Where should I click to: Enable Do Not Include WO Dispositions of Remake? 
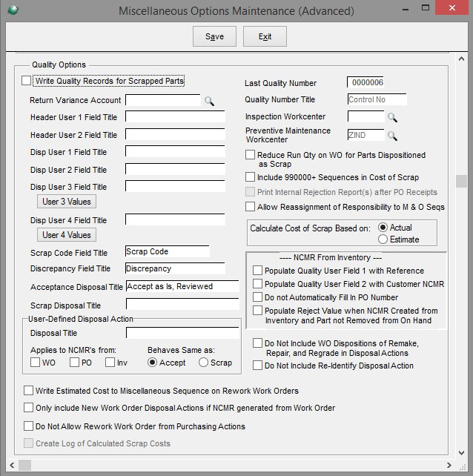pos(257,343)
